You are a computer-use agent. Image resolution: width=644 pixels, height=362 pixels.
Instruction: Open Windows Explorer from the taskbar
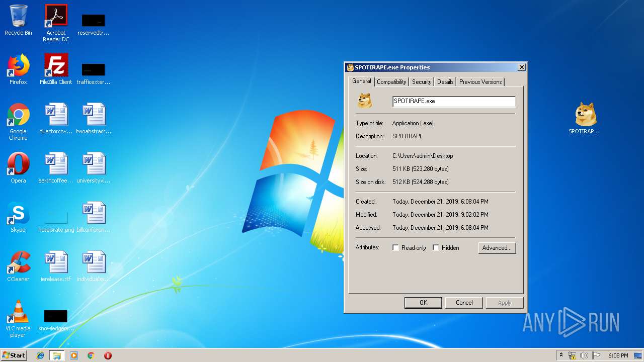pyautogui.click(x=57, y=355)
